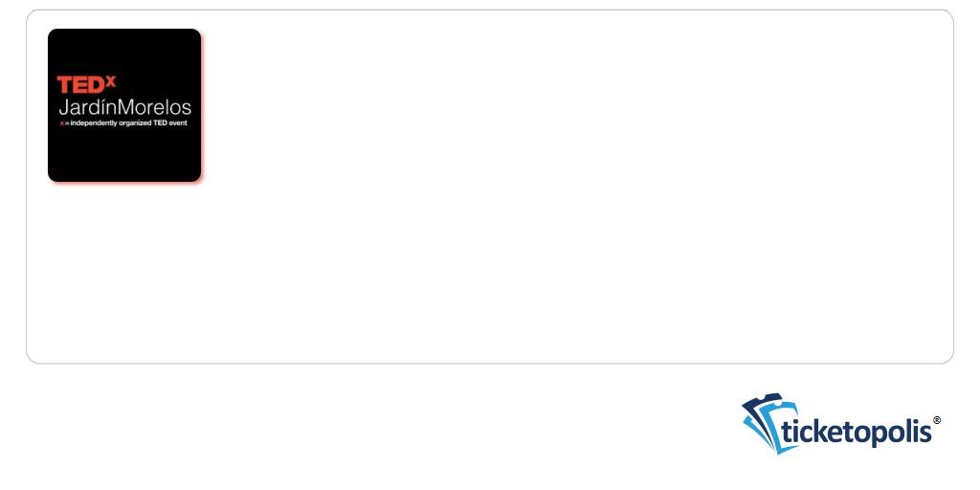980x490 pixels.
Task: Select the JardínMorelos title text
Action: (x=125, y=107)
